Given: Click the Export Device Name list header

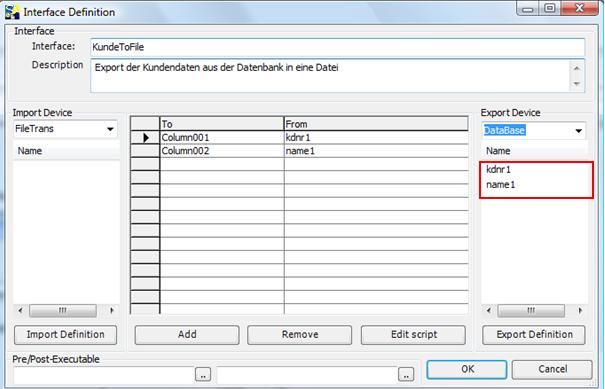Looking at the screenshot, I should coord(535,151).
